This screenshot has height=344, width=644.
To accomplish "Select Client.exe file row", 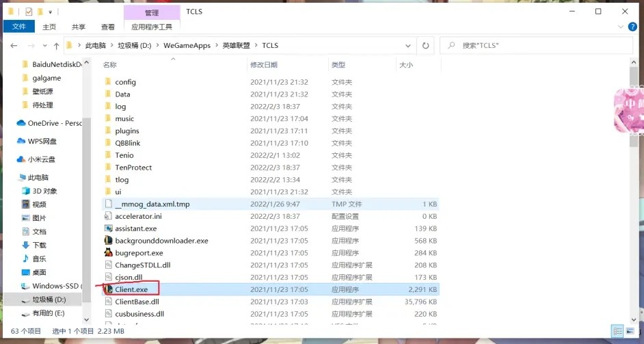I will pos(270,289).
